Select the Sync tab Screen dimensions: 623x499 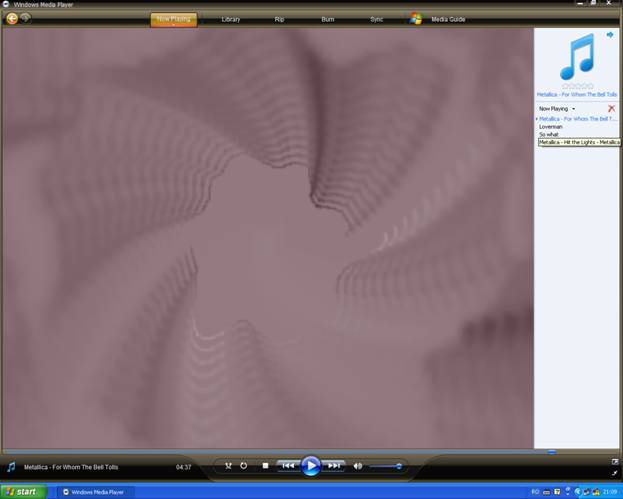point(376,19)
